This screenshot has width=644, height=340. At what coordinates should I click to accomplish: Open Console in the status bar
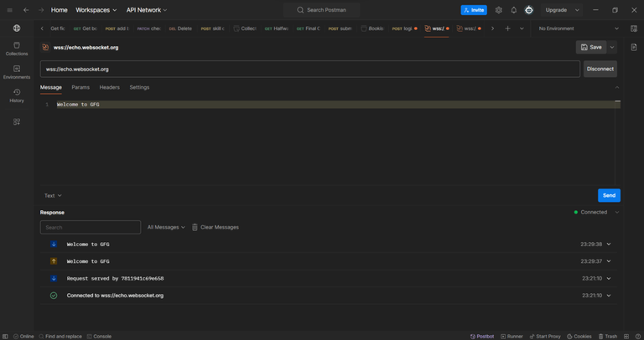[x=99, y=337]
